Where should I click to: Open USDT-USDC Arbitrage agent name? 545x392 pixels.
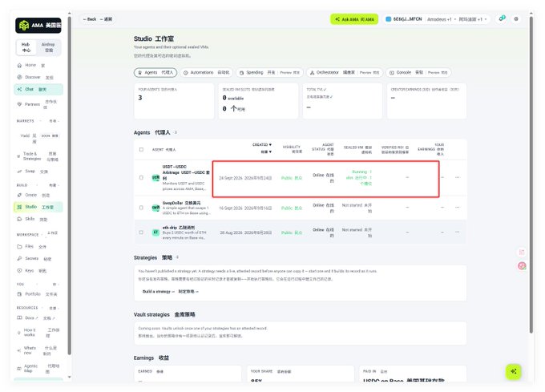(x=186, y=172)
